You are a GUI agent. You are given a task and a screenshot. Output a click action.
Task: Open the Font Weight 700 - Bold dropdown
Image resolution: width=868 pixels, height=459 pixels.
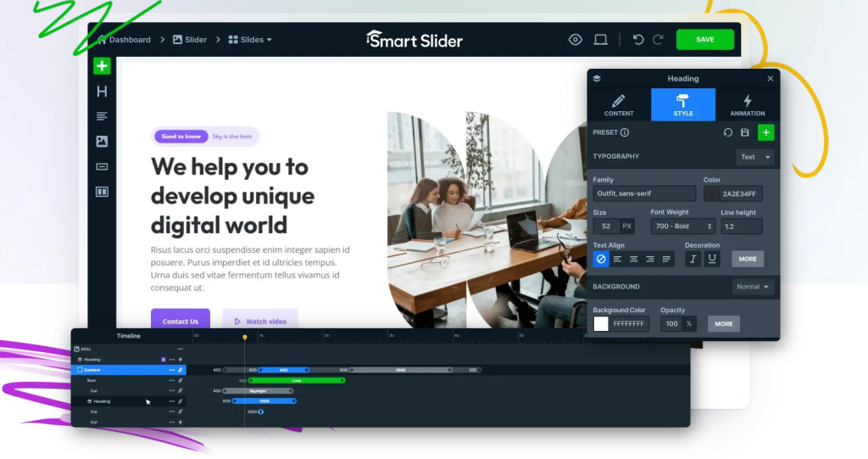click(682, 227)
